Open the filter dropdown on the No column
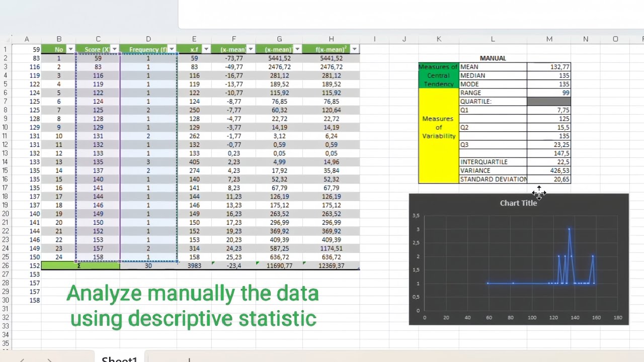The image size is (644, 362). point(71,49)
